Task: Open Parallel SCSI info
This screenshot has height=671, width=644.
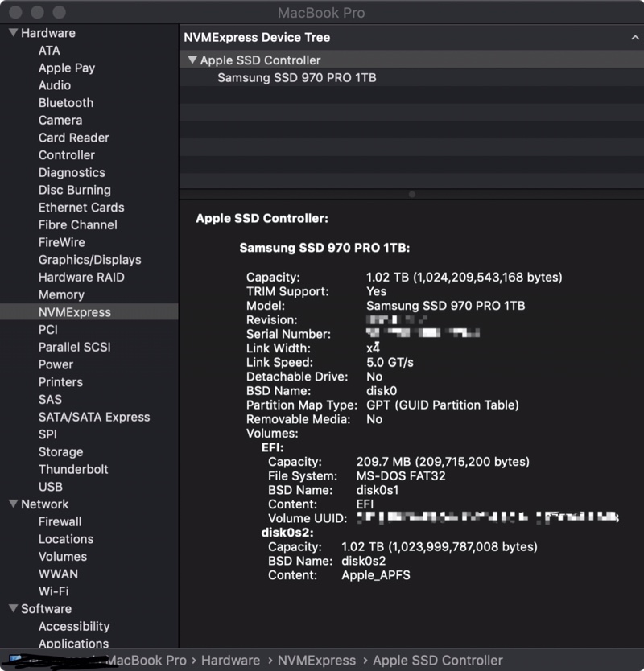Action: (x=75, y=347)
